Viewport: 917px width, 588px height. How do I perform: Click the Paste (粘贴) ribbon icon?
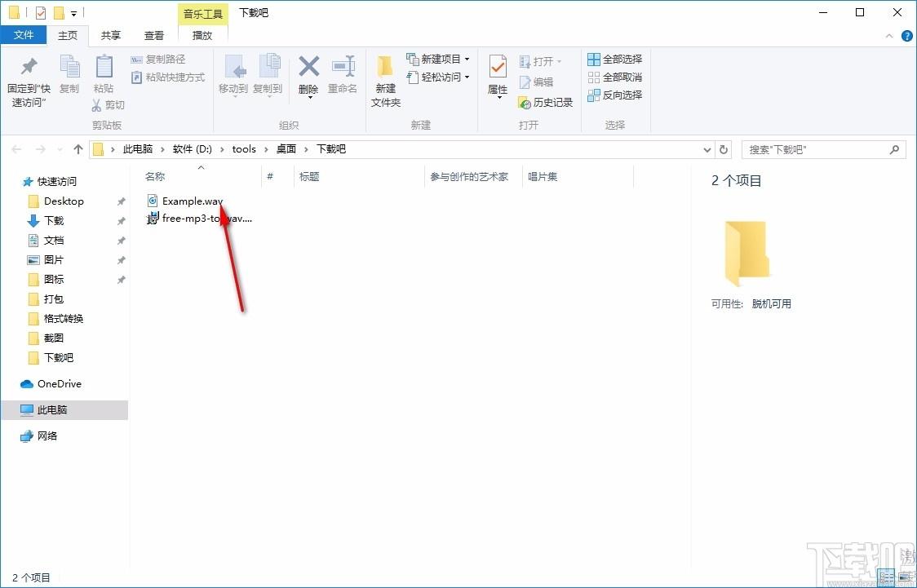(104, 67)
